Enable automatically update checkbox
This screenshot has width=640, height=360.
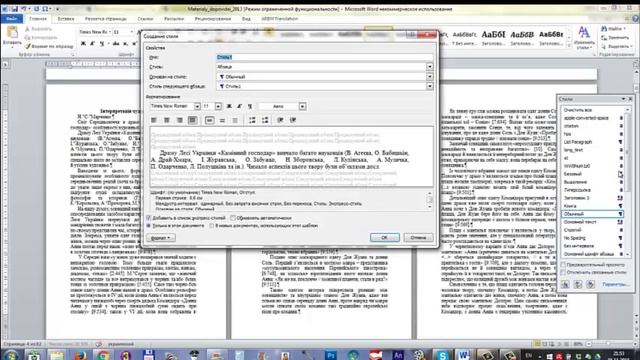[x=233, y=218]
